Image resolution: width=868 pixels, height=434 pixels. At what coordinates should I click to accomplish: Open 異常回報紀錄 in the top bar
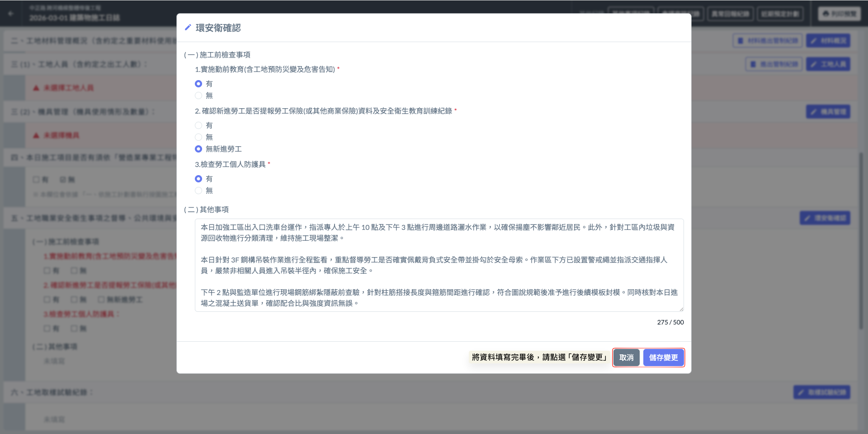(730, 14)
